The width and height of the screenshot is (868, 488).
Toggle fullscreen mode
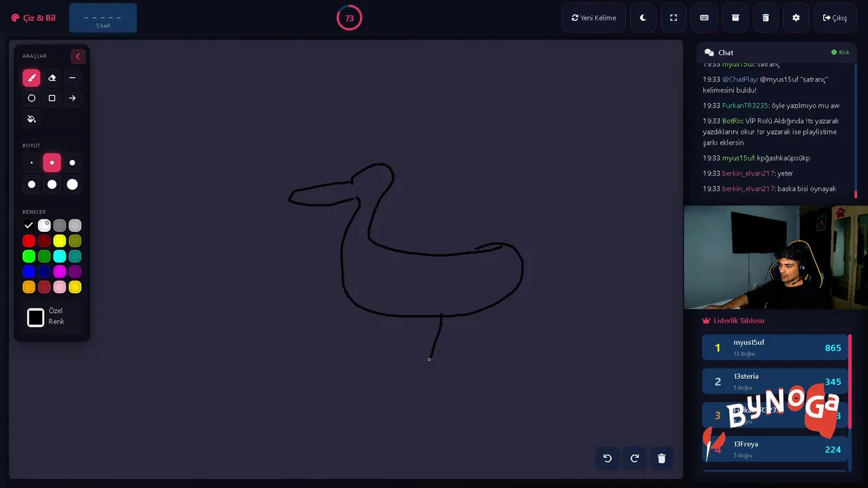673,18
